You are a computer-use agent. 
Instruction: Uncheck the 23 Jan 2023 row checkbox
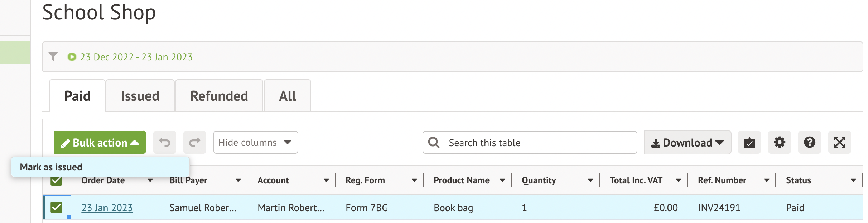(57, 207)
